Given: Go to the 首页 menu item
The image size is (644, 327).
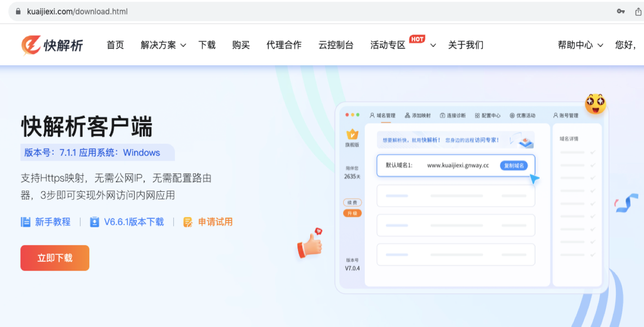Looking at the screenshot, I should tap(115, 45).
